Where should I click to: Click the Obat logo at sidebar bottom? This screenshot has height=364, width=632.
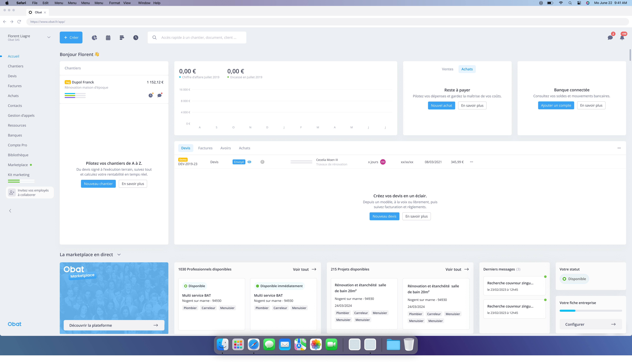[x=15, y=324]
